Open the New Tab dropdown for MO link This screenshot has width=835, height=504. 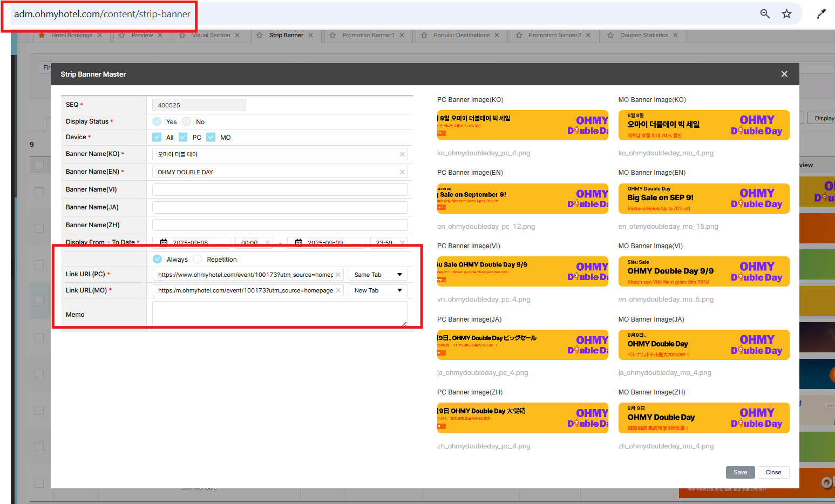tap(378, 290)
